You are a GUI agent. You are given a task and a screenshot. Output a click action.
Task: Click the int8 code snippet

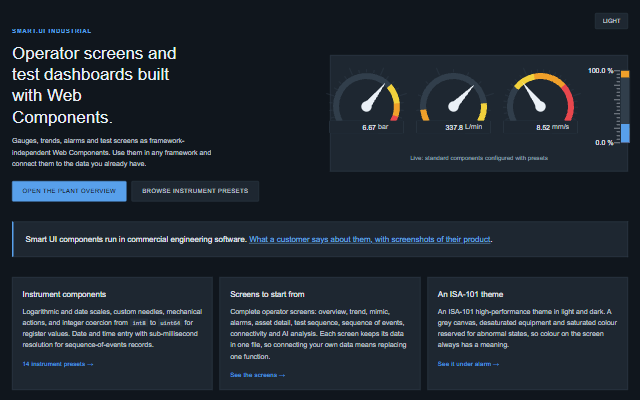pos(139,323)
